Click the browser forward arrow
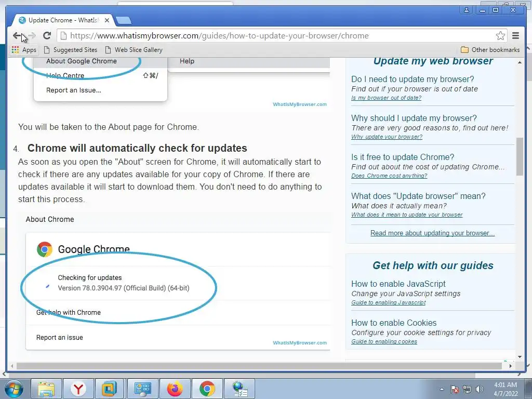Viewport: 532px width, 399px height. point(32,35)
